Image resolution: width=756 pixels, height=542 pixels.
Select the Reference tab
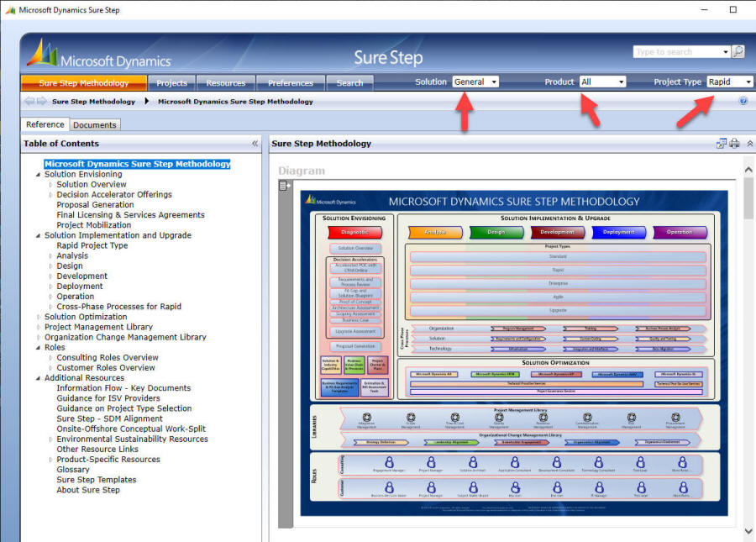tap(45, 124)
